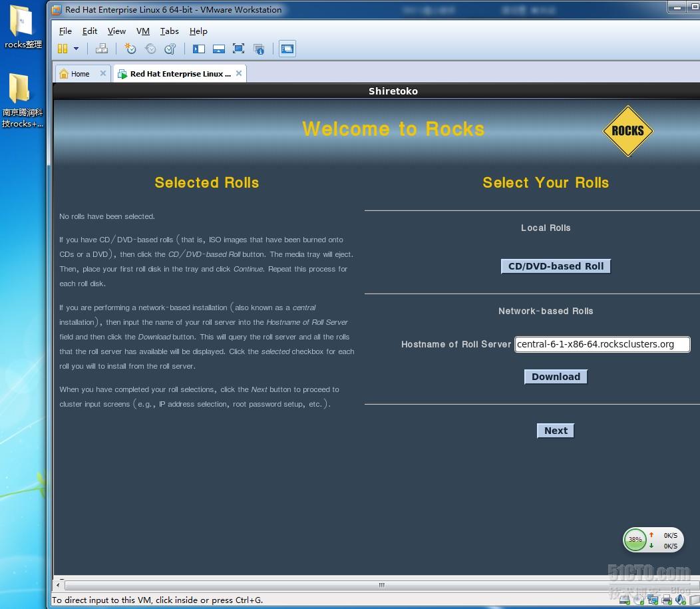Take a snapshot of this VM
Screen dimensions: 700x609
coord(130,49)
